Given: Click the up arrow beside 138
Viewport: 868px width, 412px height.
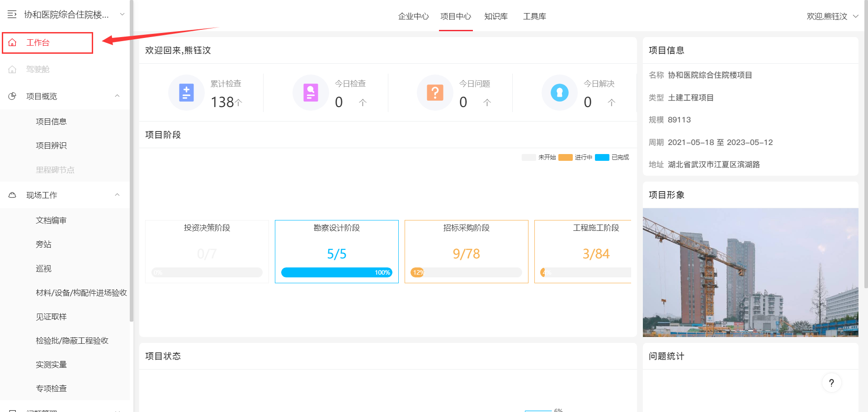Looking at the screenshot, I should (x=239, y=103).
